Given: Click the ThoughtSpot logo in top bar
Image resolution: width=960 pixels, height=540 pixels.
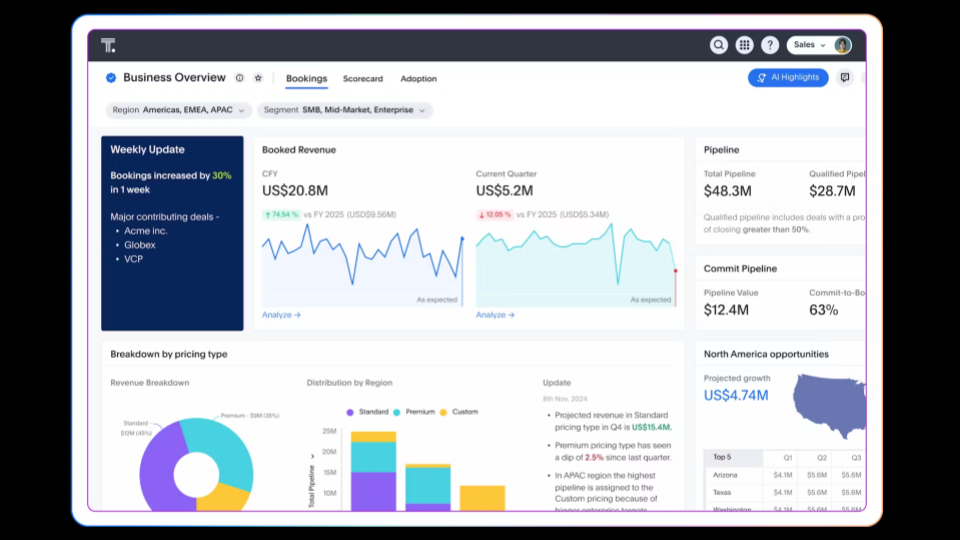Looking at the screenshot, I should (x=108, y=46).
